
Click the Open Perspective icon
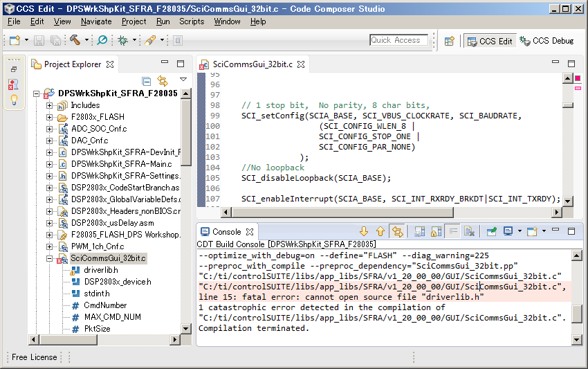click(x=449, y=41)
